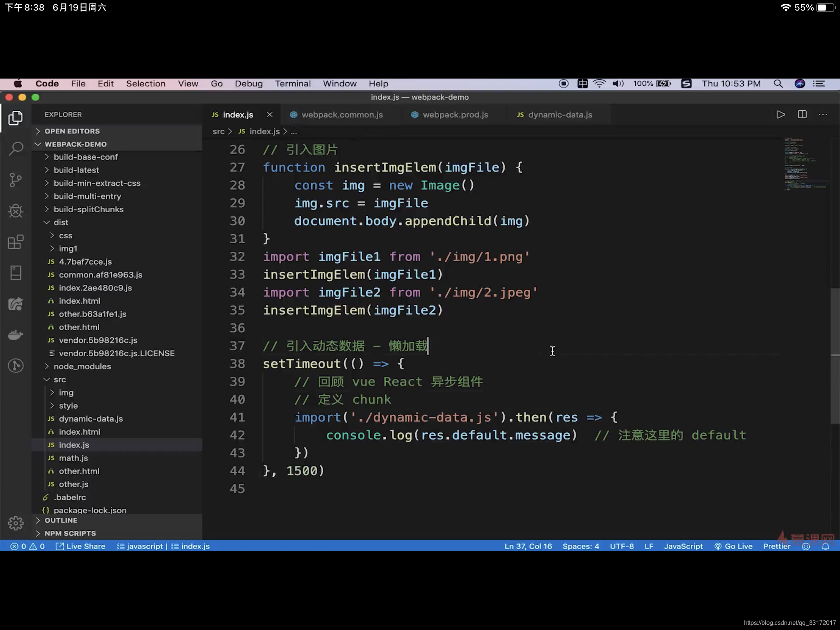Viewport: 840px width, 630px height.
Task: Expand the build-latest folder
Action: click(76, 170)
